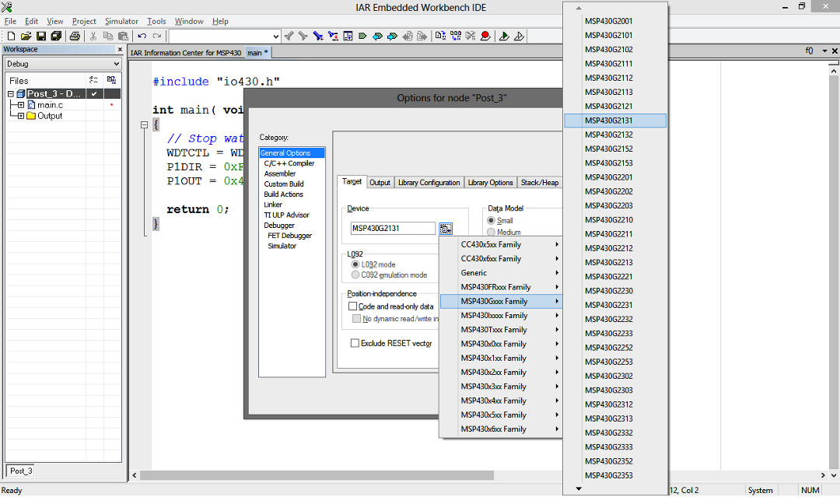Image resolution: width=840 pixels, height=504 pixels.
Task: Select the FET Debugger category
Action: [290, 236]
